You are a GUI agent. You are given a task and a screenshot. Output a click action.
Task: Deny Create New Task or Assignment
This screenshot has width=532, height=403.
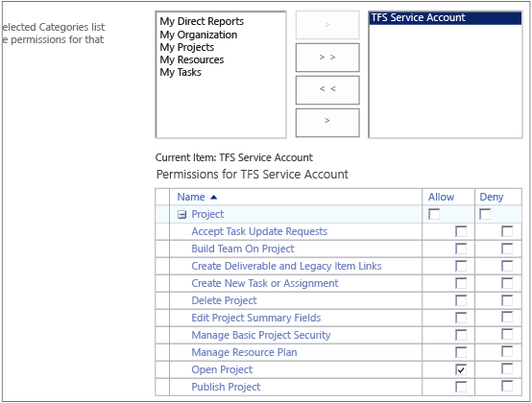[x=507, y=283]
